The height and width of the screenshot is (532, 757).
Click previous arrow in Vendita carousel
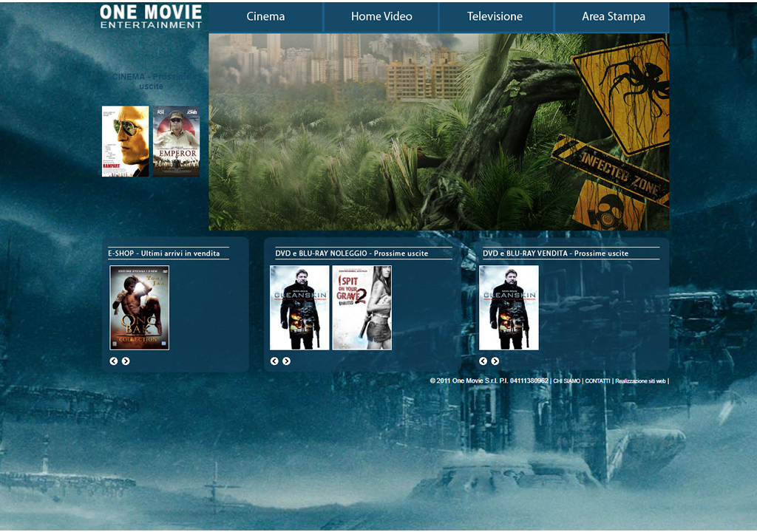point(483,361)
